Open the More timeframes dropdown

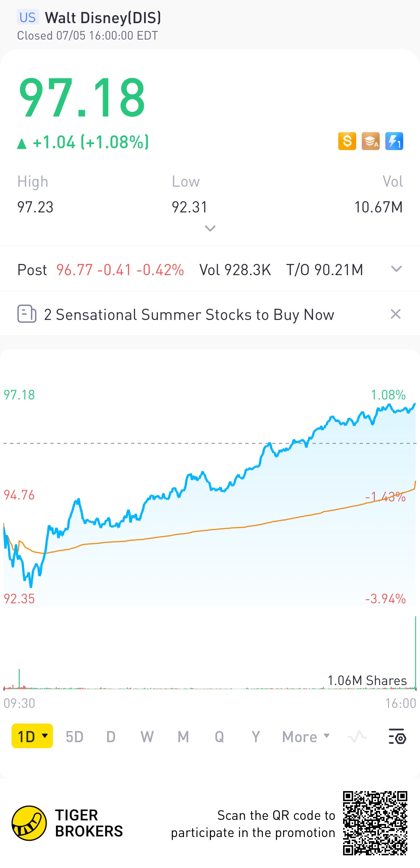[x=306, y=737]
